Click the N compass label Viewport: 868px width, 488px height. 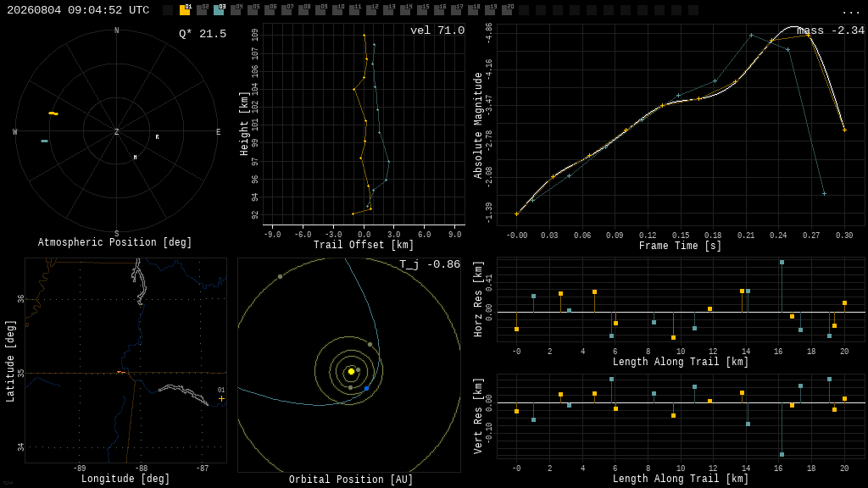[x=116, y=30]
